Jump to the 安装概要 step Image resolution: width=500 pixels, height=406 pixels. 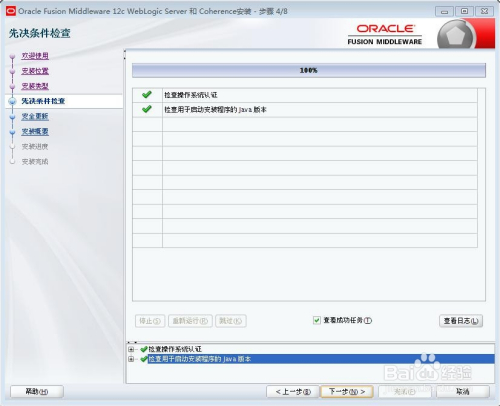tap(35, 131)
